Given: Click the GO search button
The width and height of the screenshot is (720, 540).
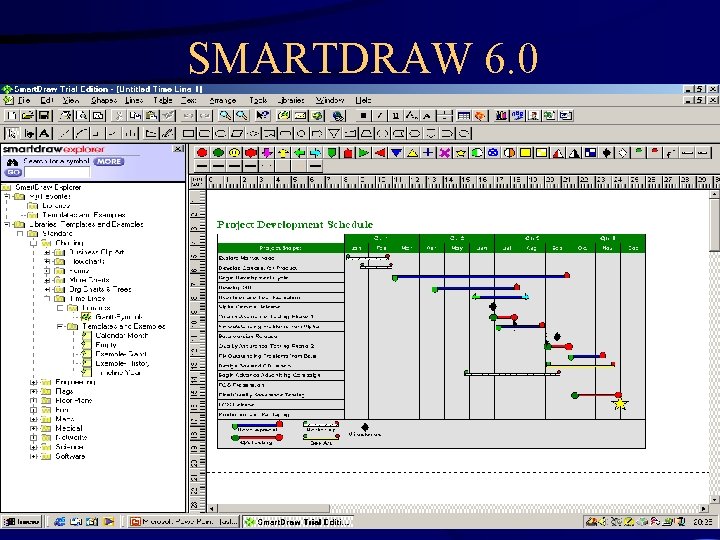Looking at the screenshot, I should click(x=13, y=172).
